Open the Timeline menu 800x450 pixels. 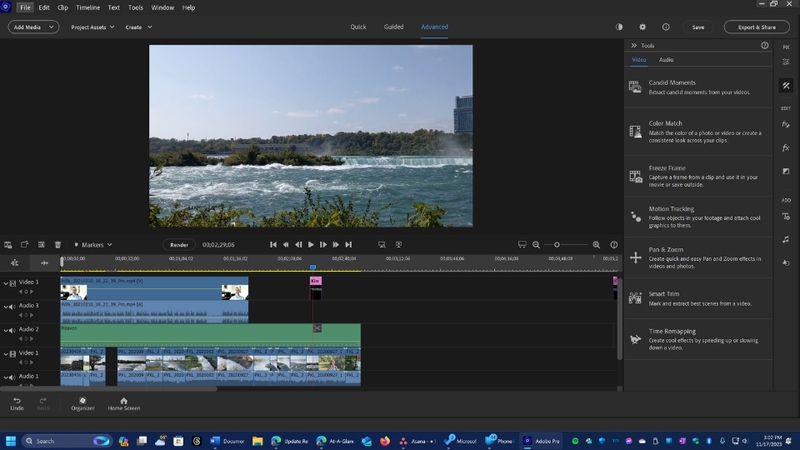[x=88, y=8]
